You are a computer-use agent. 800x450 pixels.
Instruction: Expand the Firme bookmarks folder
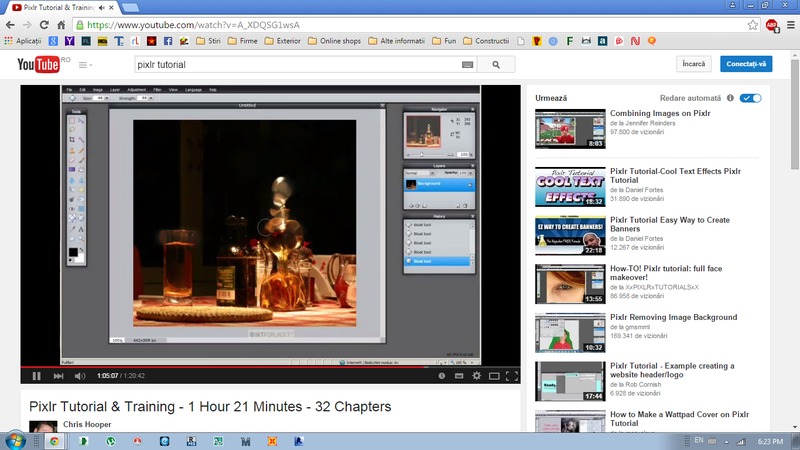[242, 41]
